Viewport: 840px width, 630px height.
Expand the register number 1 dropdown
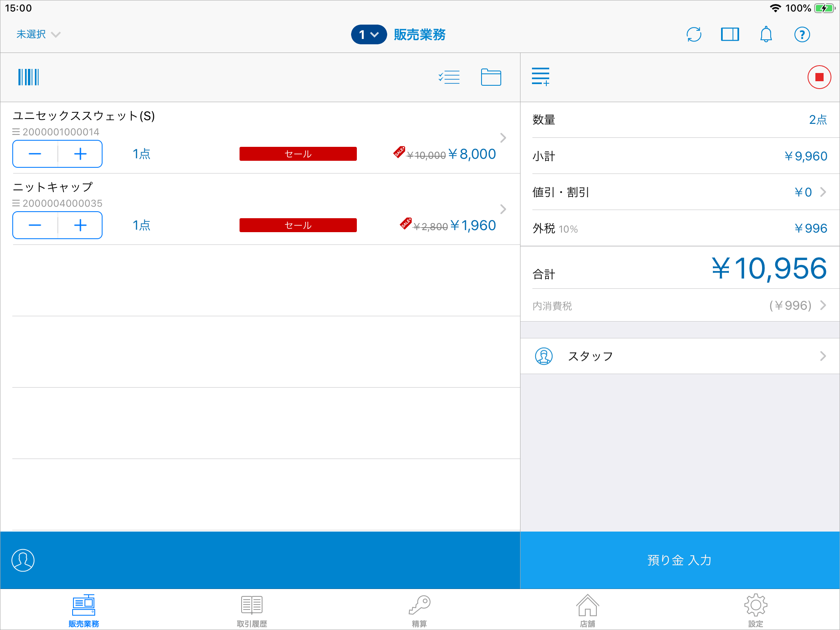[369, 34]
